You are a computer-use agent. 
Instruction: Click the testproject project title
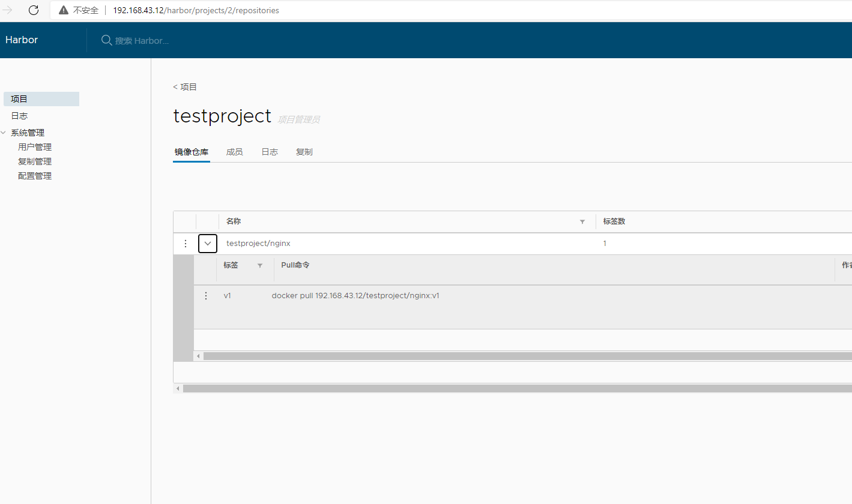(223, 116)
